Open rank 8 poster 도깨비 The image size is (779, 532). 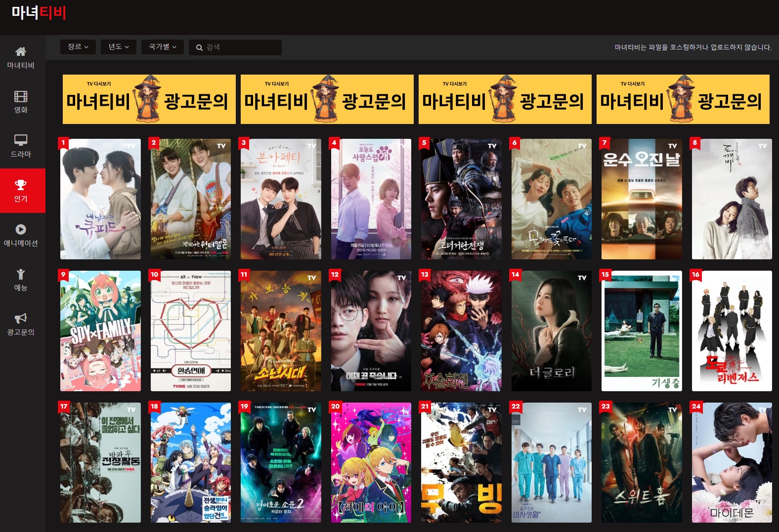point(732,199)
